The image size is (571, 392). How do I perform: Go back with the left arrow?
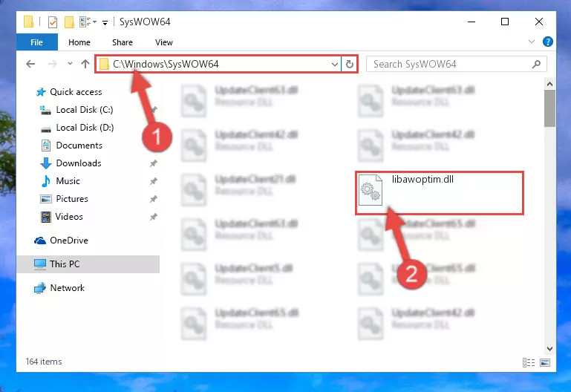click(30, 64)
